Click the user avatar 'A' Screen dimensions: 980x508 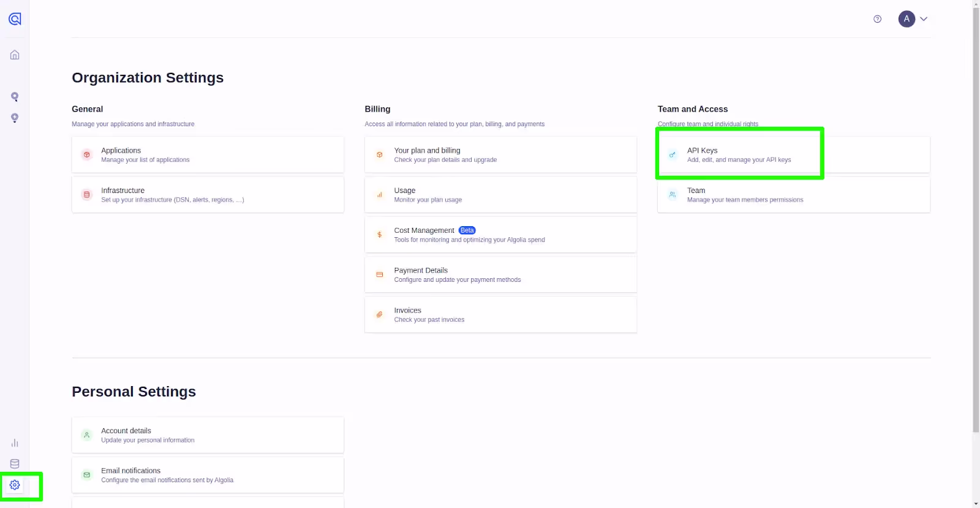(x=907, y=19)
